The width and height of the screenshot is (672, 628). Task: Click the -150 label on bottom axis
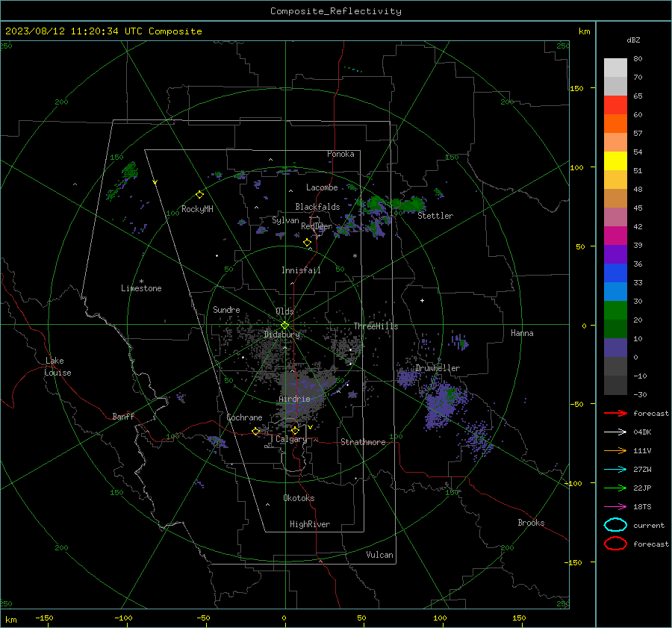point(44,618)
